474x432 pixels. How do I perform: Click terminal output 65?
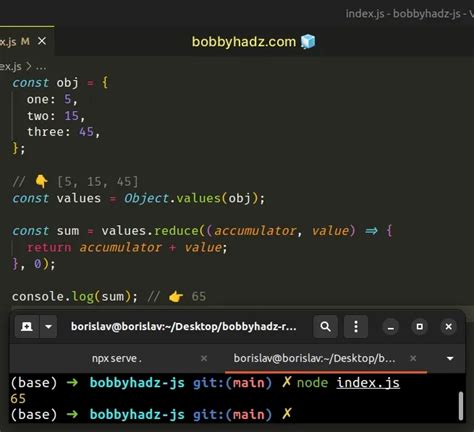(18, 399)
